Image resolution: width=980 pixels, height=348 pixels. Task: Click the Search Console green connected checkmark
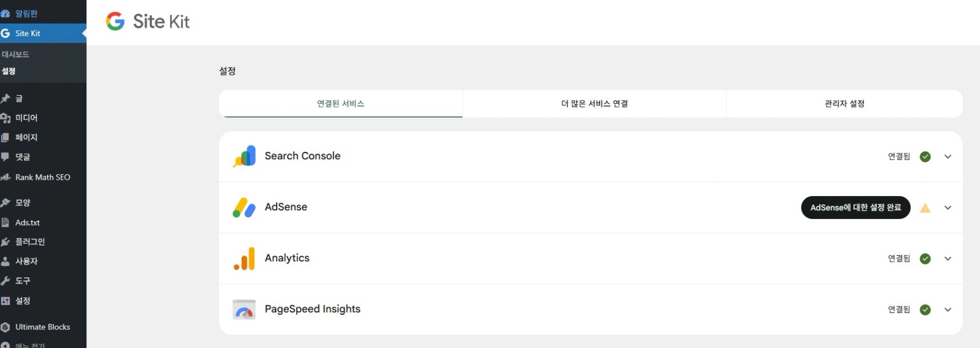point(925,157)
